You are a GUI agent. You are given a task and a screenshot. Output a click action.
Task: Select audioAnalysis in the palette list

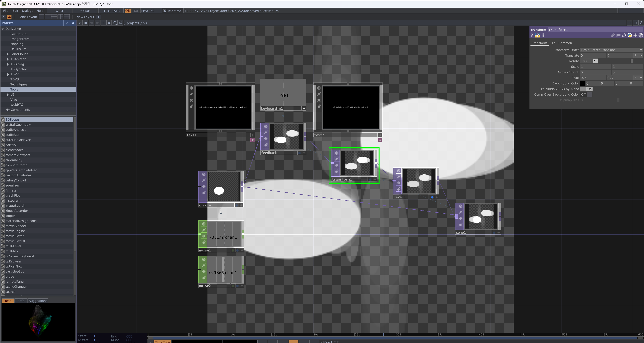16,130
